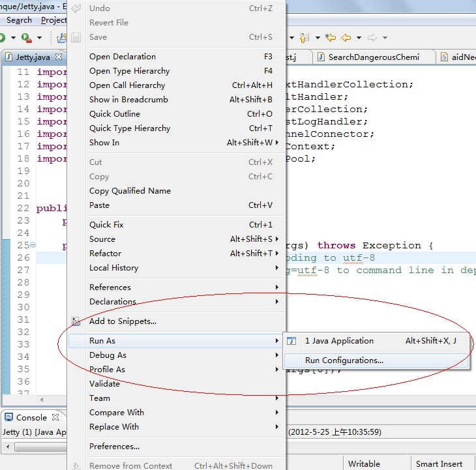Click the External Tools run icon

26,38
